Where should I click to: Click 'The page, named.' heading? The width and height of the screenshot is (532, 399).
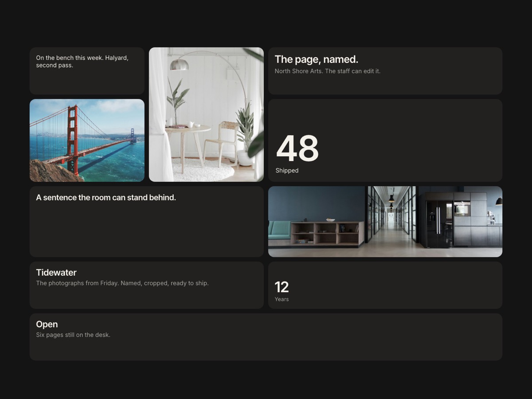tap(317, 59)
